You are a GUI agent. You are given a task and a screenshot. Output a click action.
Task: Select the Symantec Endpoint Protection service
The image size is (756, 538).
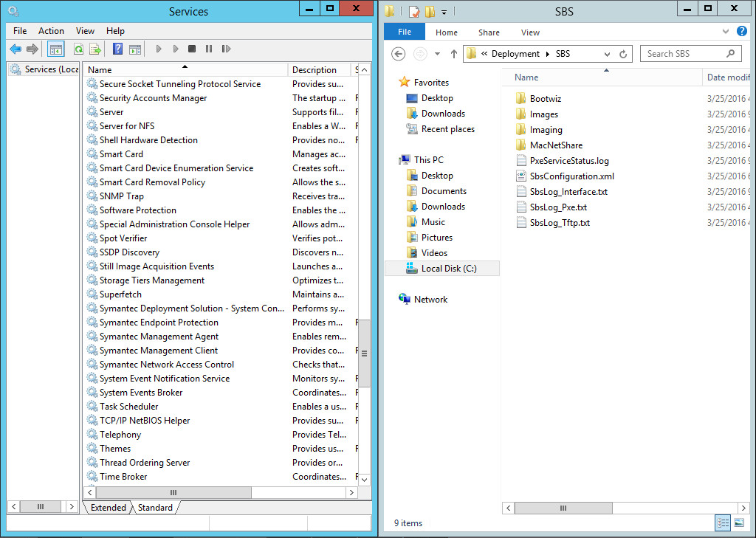point(159,323)
